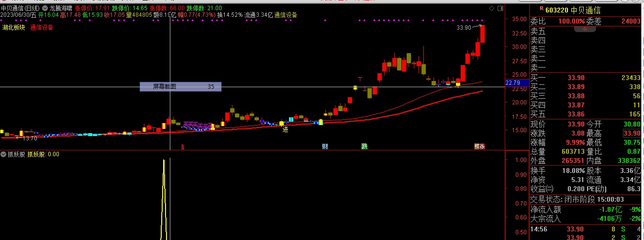Click the 内盘 338362 value
This screenshot has height=240, width=644.
tap(629, 161)
